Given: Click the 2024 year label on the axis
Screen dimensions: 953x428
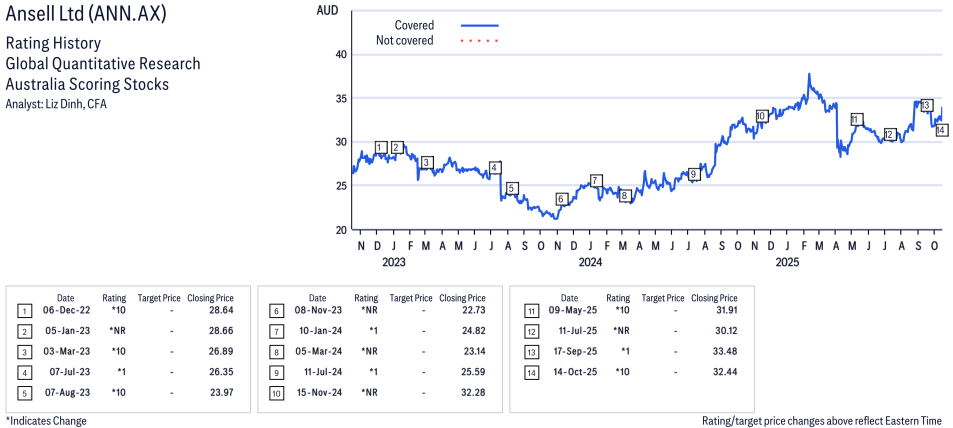Looking at the screenshot, I should pyautogui.click(x=590, y=262).
